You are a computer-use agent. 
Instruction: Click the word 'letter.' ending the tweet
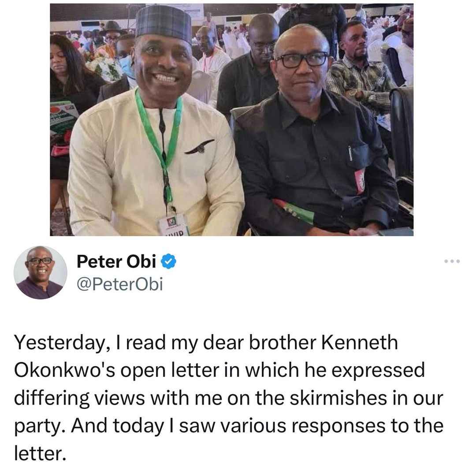(40, 454)
